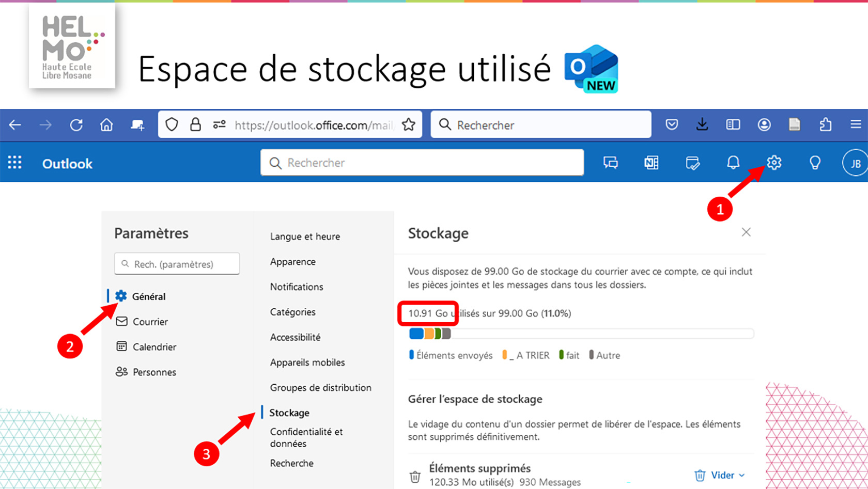Click the lightbulb tips icon
This screenshot has height=489, width=868.
814,163
